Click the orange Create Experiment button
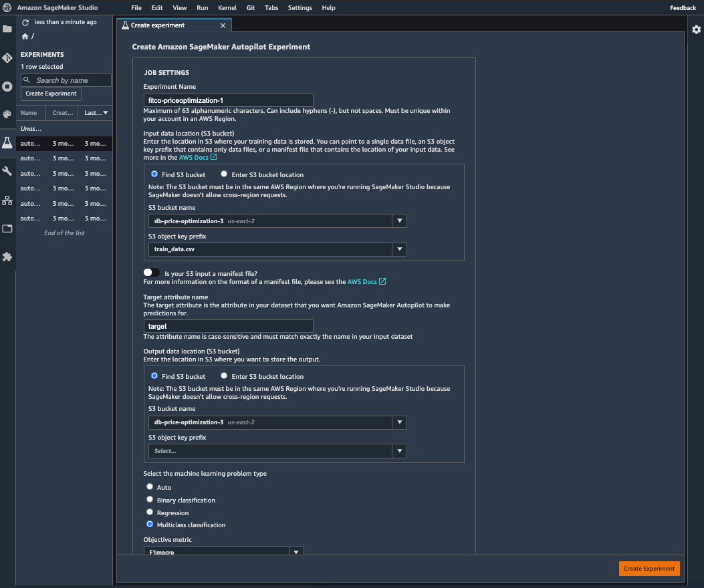 (x=649, y=569)
